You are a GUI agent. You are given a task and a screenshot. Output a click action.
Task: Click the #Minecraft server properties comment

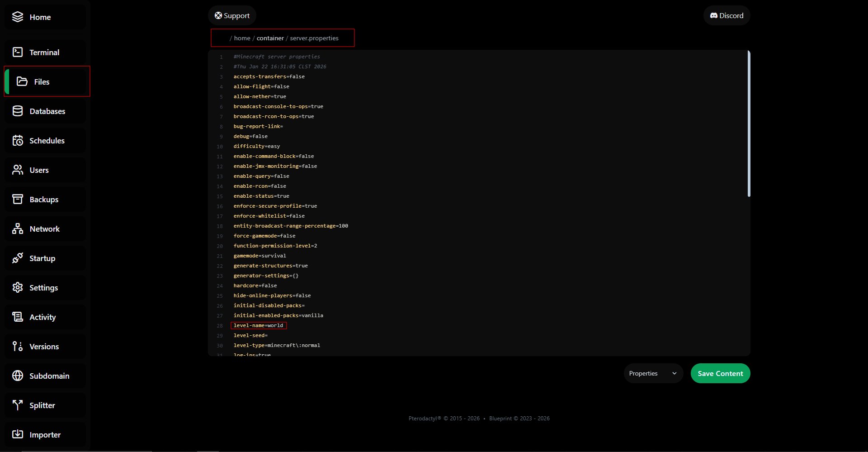[x=277, y=57]
